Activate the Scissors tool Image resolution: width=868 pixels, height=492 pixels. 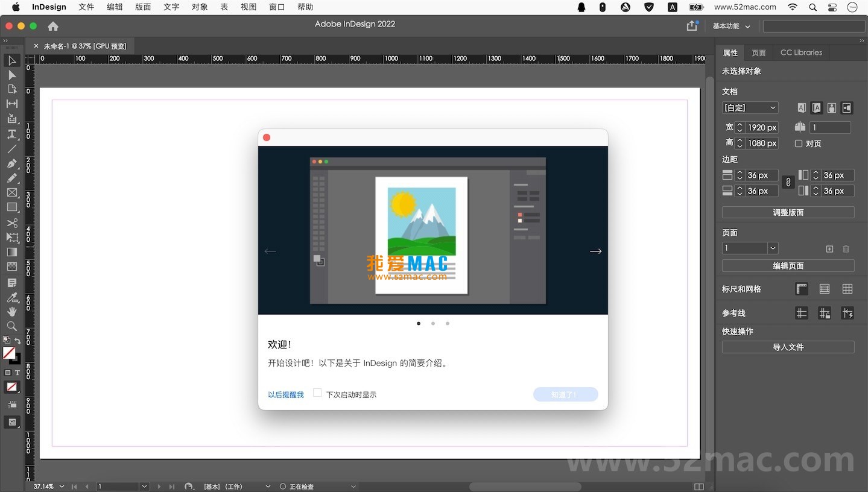tap(12, 223)
